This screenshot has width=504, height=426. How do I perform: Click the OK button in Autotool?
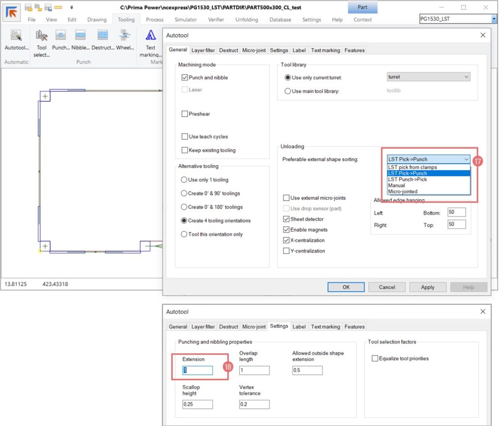click(346, 287)
